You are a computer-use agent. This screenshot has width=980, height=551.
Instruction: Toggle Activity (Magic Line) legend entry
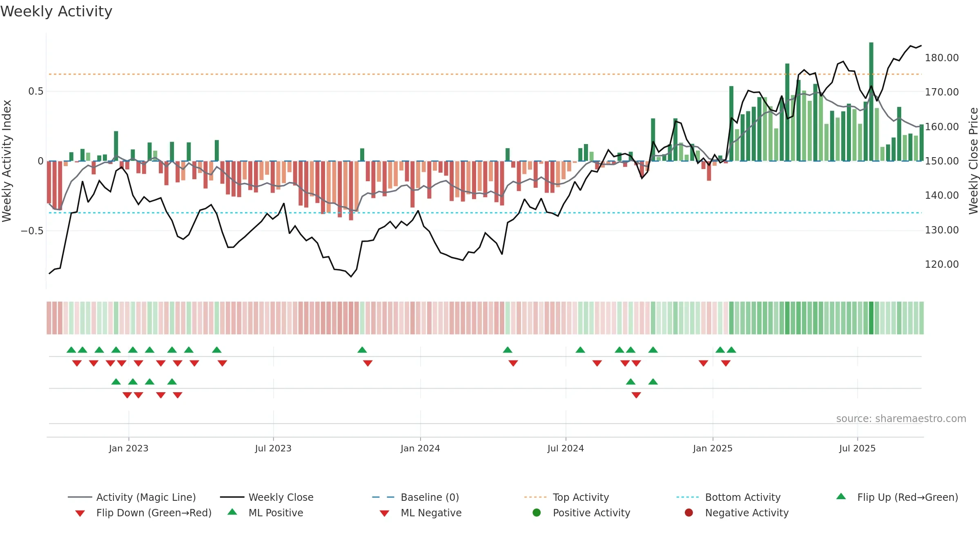[x=132, y=497]
